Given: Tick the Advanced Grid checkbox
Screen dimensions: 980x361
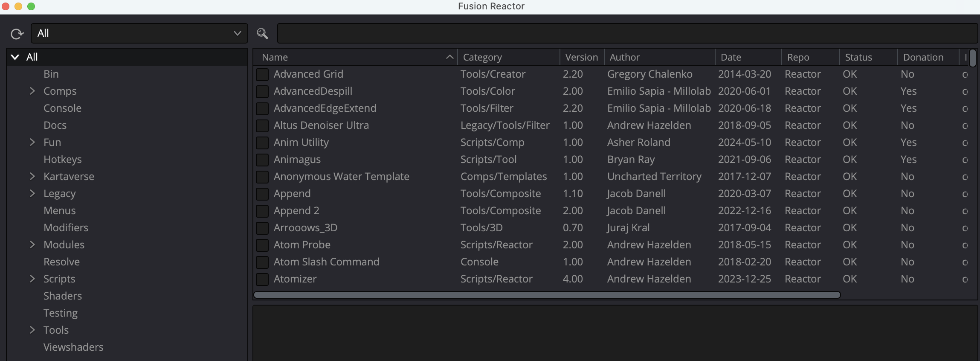Looking at the screenshot, I should [x=262, y=74].
